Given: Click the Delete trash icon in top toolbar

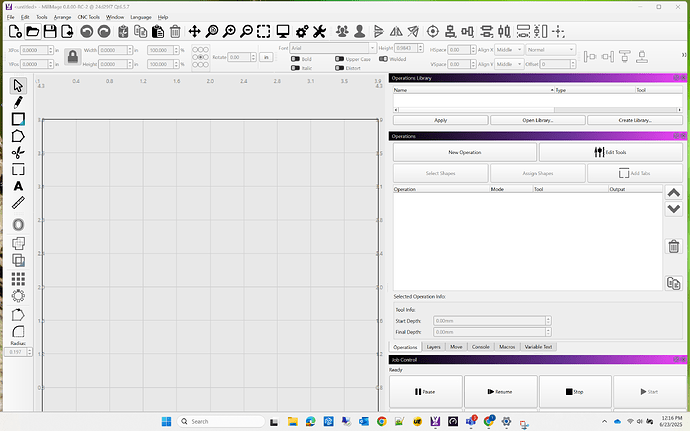Looking at the screenshot, I should pyautogui.click(x=175, y=31).
